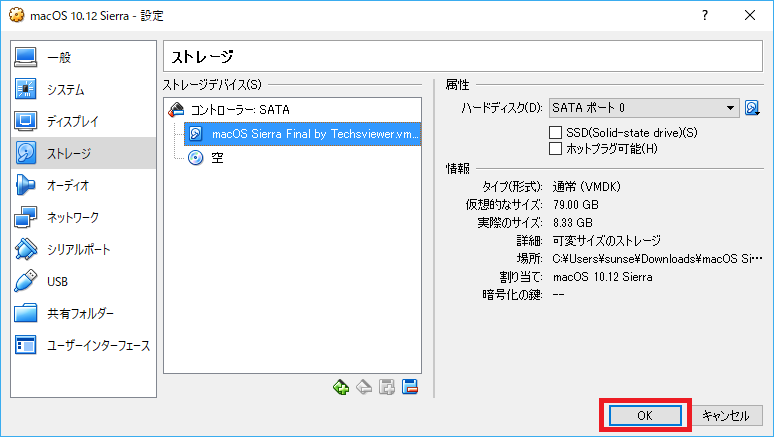Click the monitor icon next to 一般

coord(26,57)
